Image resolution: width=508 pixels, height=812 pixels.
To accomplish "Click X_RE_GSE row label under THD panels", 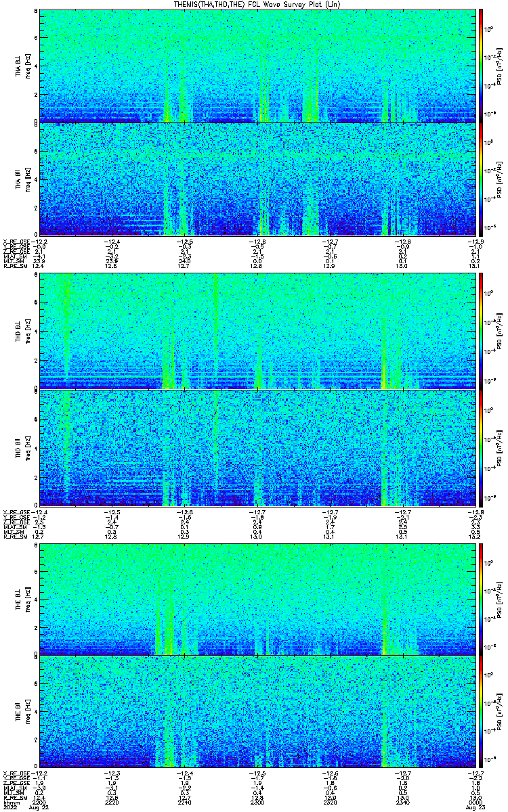I will (x=17, y=512).
